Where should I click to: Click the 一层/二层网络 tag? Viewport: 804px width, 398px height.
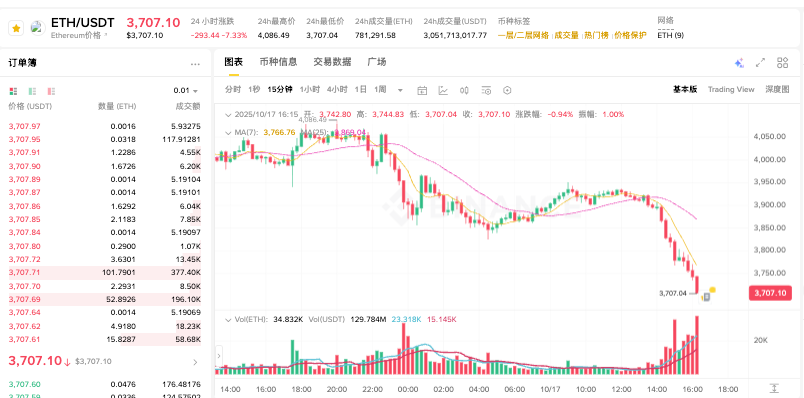pyautogui.click(x=524, y=35)
